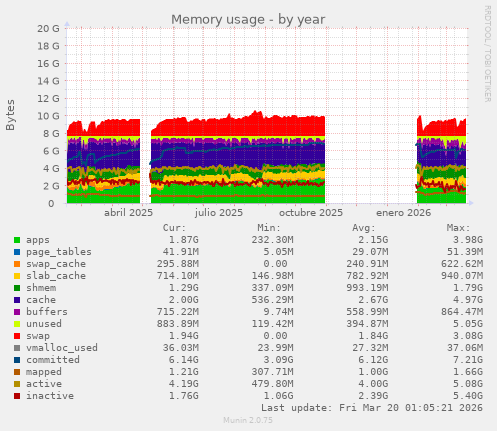This screenshot has height=431, width=497.
Task: Click the indigo cache legend swatch
Action: pos(17,300)
